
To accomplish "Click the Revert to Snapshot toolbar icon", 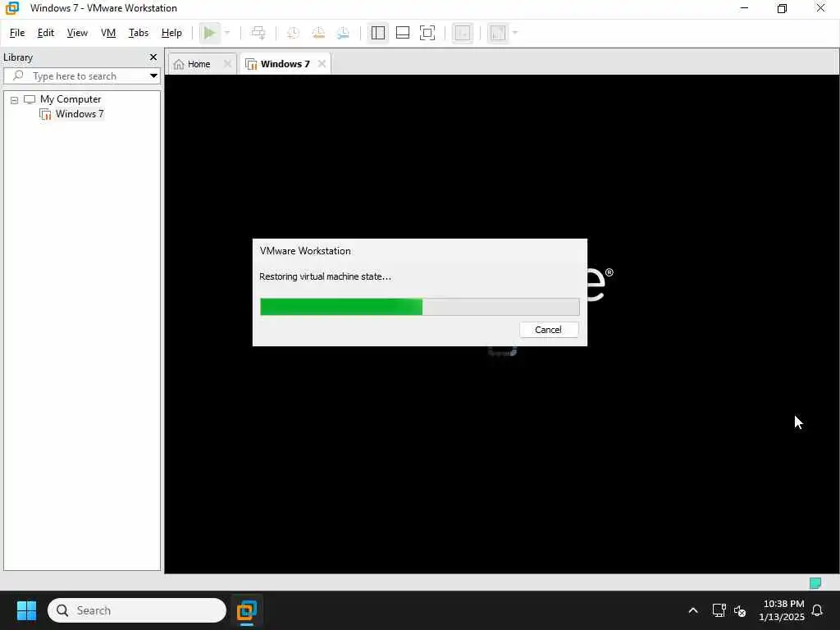I will pyautogui.click(x=318, y=33).
